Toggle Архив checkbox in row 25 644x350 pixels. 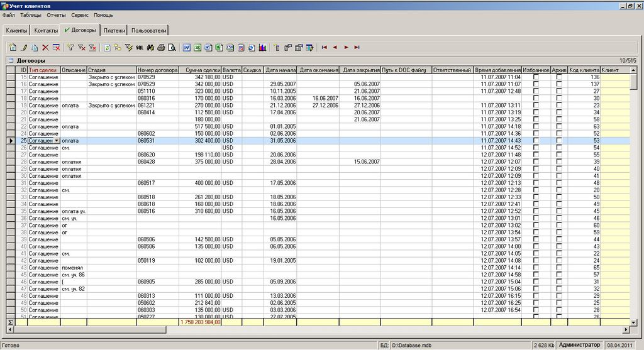[x=559, y=141]
